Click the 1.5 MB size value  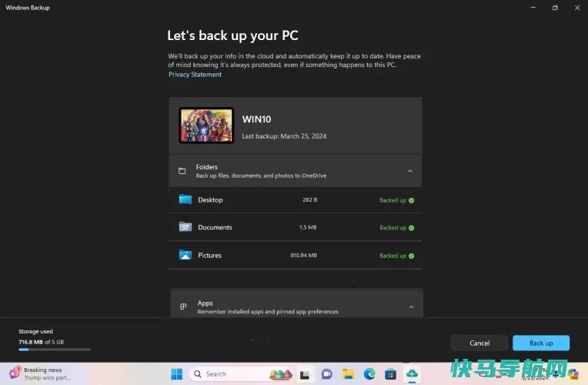coord(308,227)
